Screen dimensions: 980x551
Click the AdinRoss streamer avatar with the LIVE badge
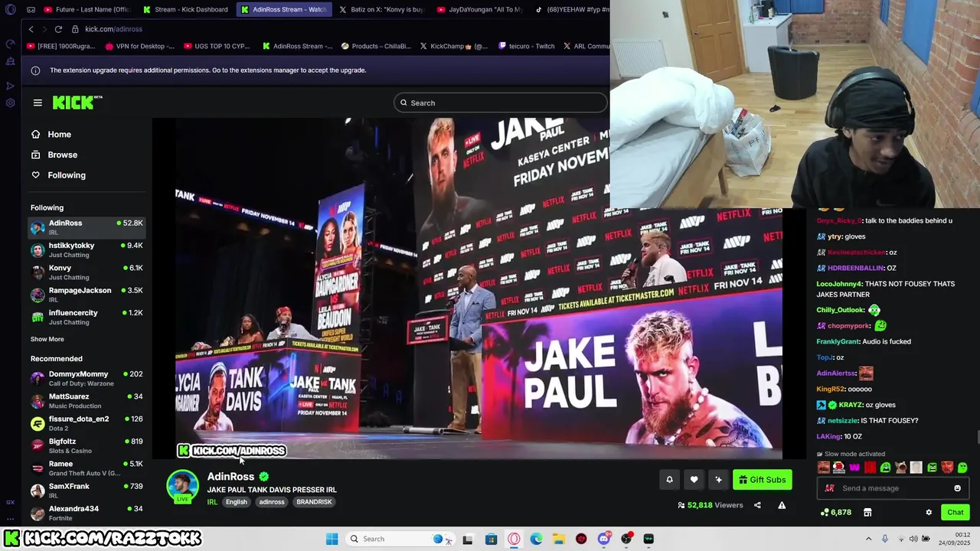(182, 487)
